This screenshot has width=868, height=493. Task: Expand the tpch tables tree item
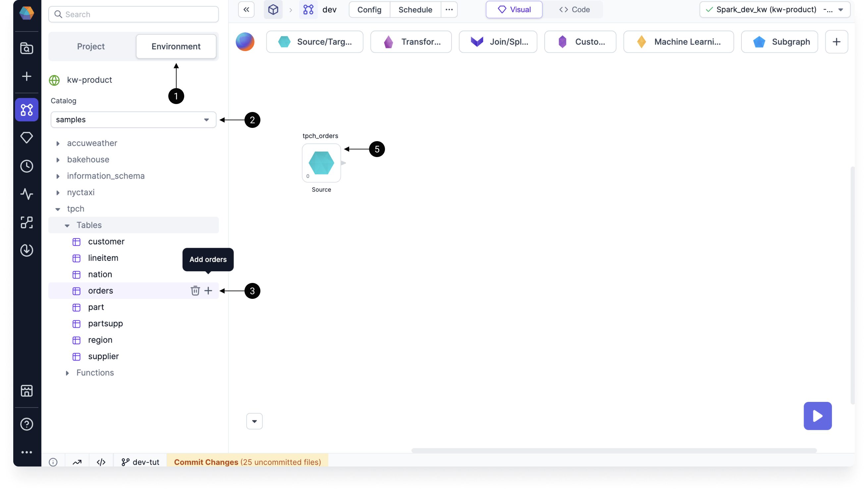67,225
